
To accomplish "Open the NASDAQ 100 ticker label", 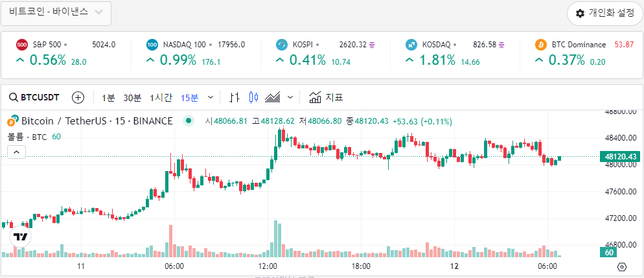I will (x=185, y=44).
